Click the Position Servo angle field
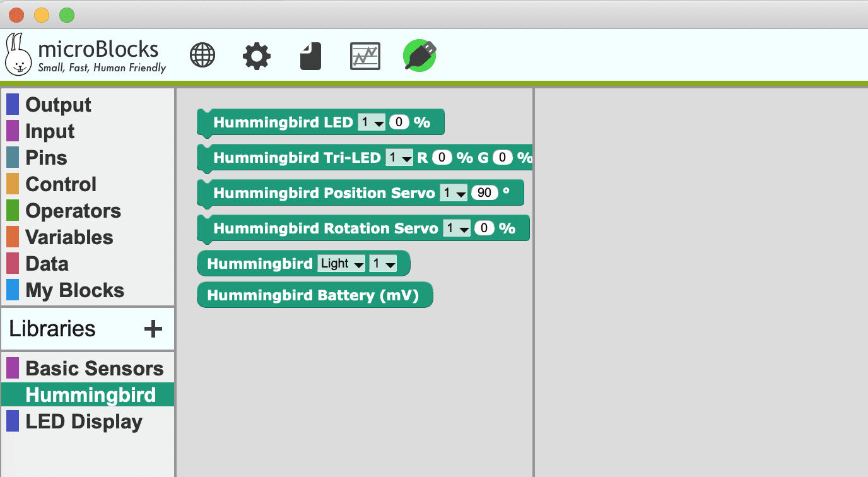This screenshot has height=477, width=868. tap(484, 193)
